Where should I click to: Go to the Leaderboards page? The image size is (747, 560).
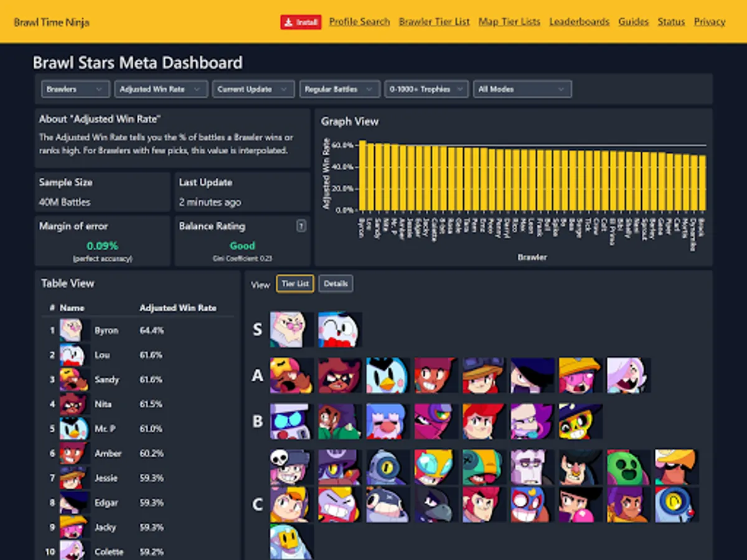coord(580,21)
